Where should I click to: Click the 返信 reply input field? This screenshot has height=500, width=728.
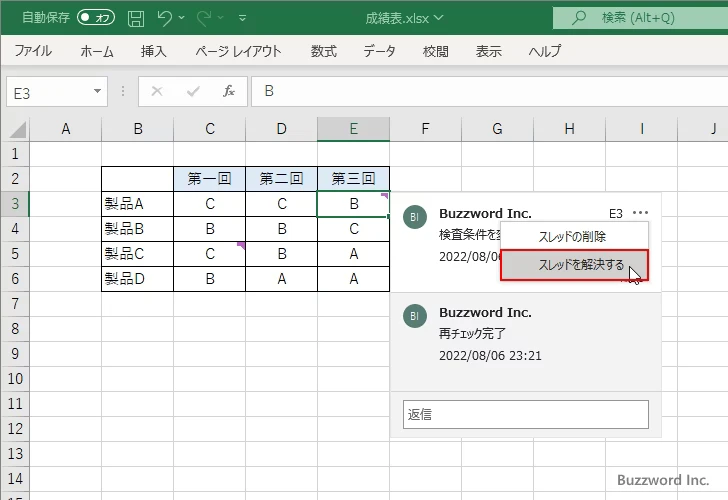(x=526, y=415)
